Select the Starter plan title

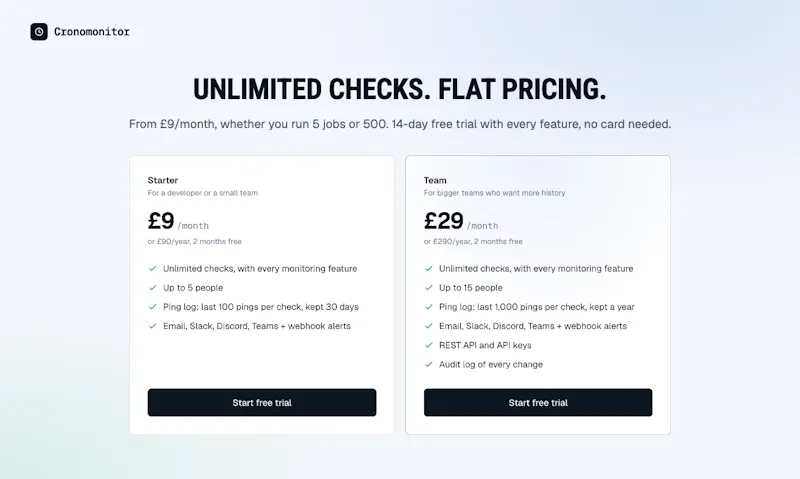(x=163, y=180)
